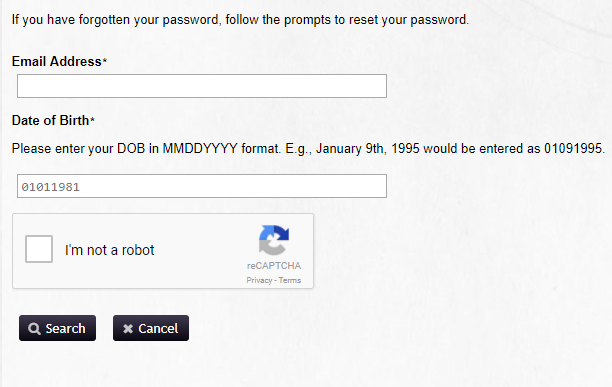Click the reCAPTCHA arrows logo

click(x=274, y=240)
